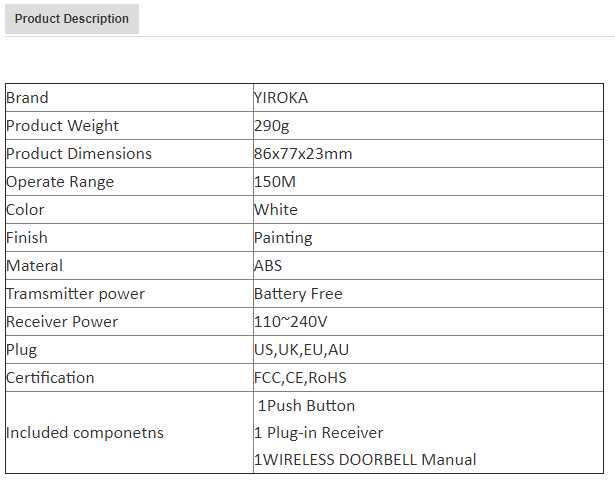Click the Product Weight label
This screenshot has height=482, width=615.
[x=62, y=126]
